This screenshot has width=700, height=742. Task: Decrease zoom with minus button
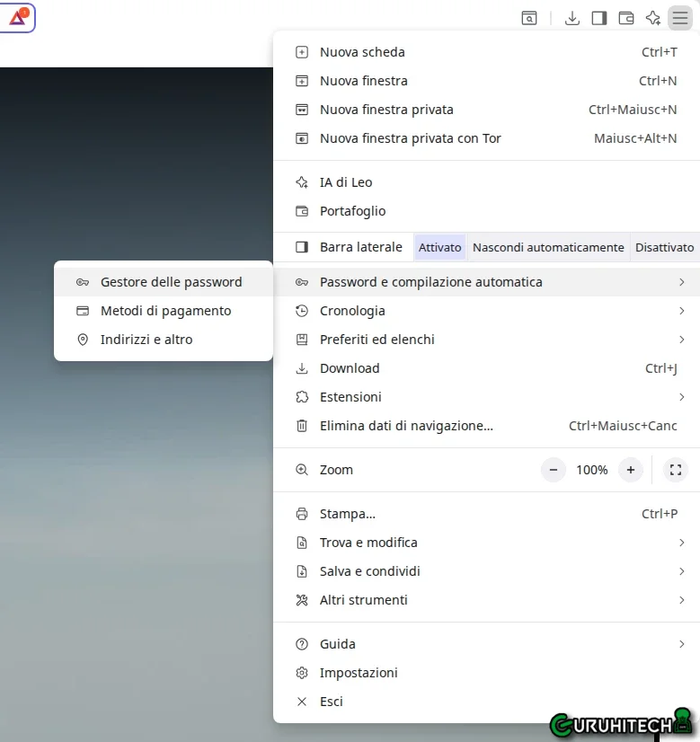tap(554, 470)
